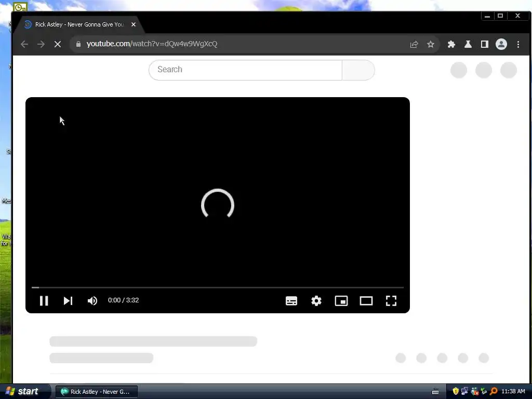The height and width of the screenshot is (399, 532).
Task: Enter full screen mode
Action: pos(391,301)
